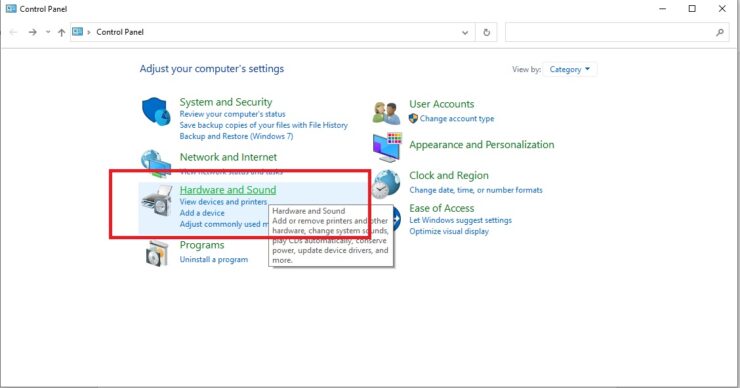
Task: Open Appearance and Personalization monitor icon
Action: [x=387, y=147]
